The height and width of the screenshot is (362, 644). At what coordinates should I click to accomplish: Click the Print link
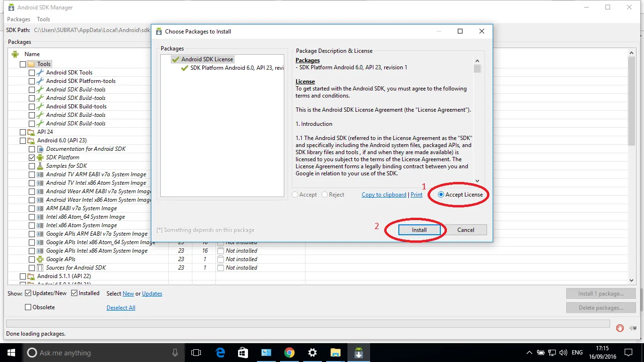(x=416, y=195)
